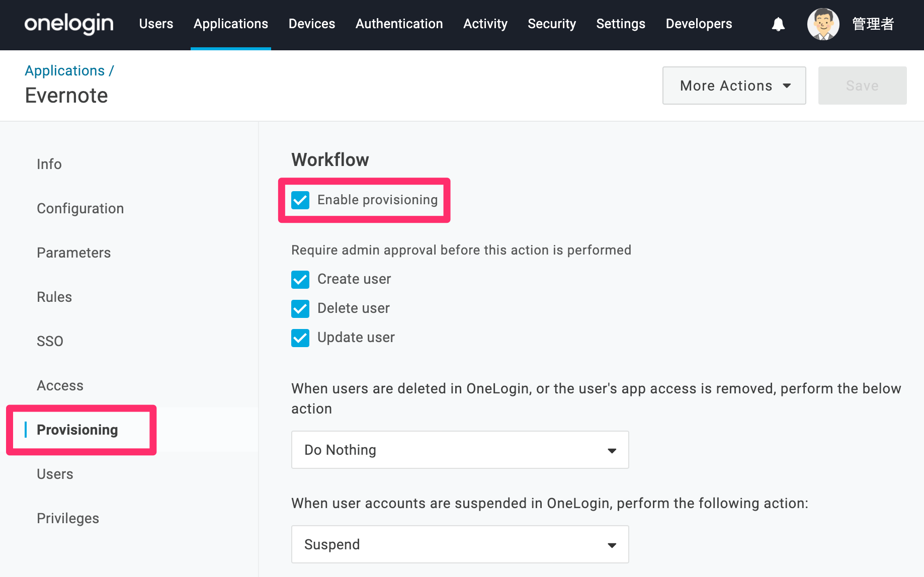
Task: Uncheck Delete user approval checkbox
Action: tap(300, 308)
